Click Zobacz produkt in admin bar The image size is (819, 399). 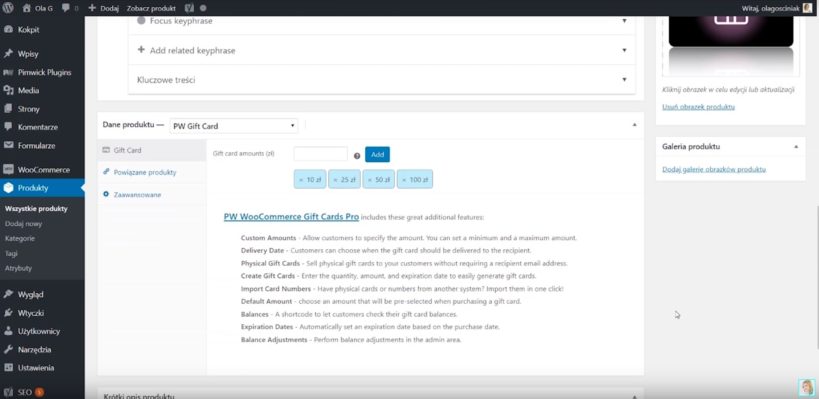[151, 8]
